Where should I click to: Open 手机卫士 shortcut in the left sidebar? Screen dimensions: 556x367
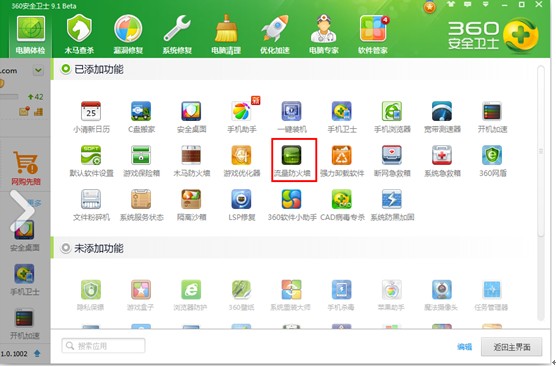pyautogui.click(x=24, y=279)
